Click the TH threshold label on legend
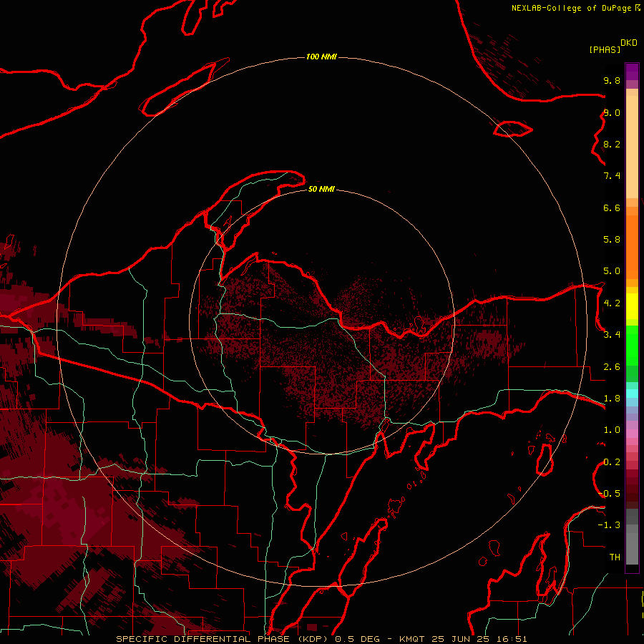Viewport: 644px width, 644px height. pyautogui.click(x=615, y=557)
